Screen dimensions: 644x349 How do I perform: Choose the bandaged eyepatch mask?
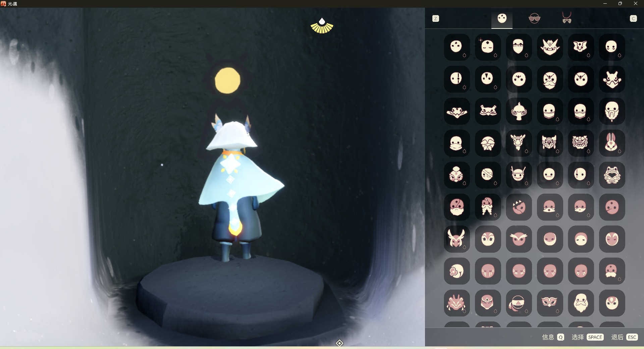488,175
